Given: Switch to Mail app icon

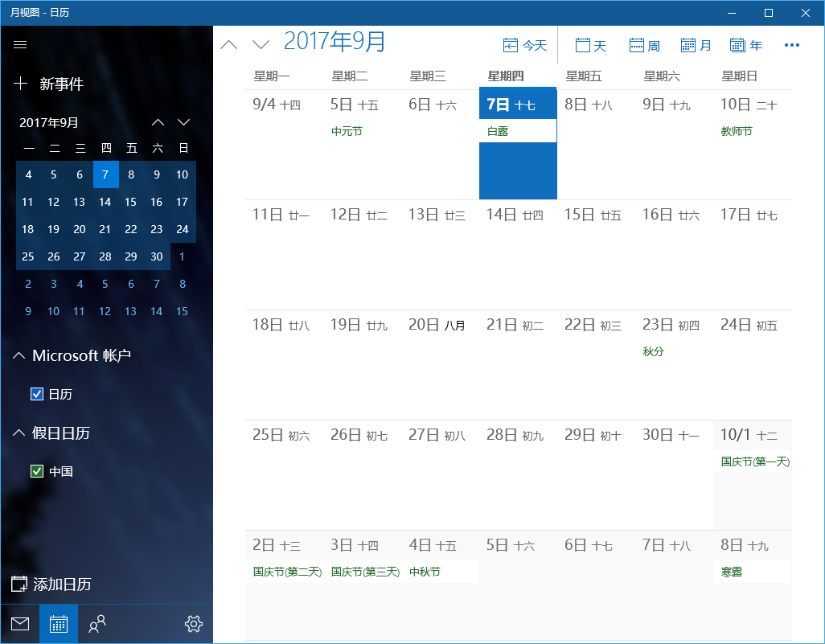Looking at the screenshot, I should [20, 624].
